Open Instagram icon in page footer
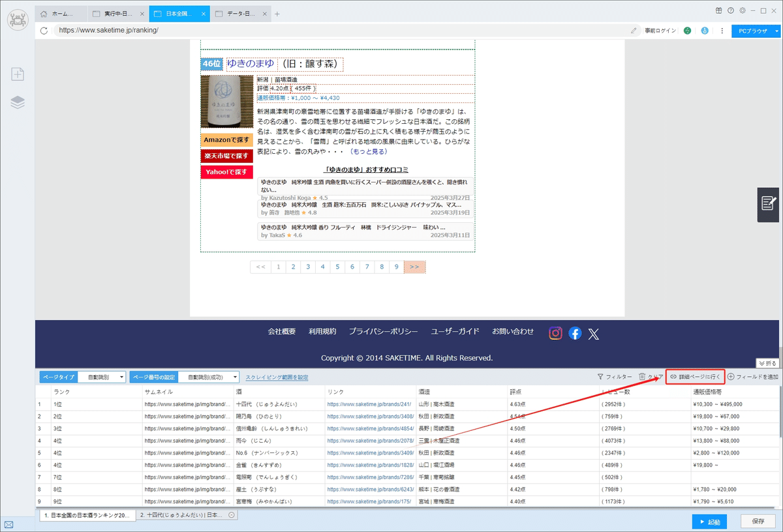Image resolution: width=783 pixels, height=532 pixels. tap(555, 333)
